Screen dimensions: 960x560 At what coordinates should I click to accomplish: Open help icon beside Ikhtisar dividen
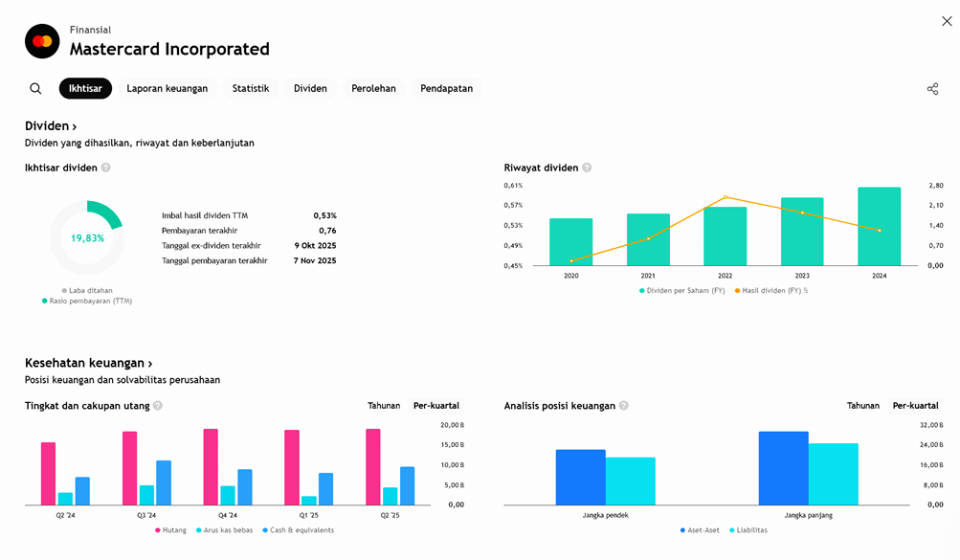(106, 168)
